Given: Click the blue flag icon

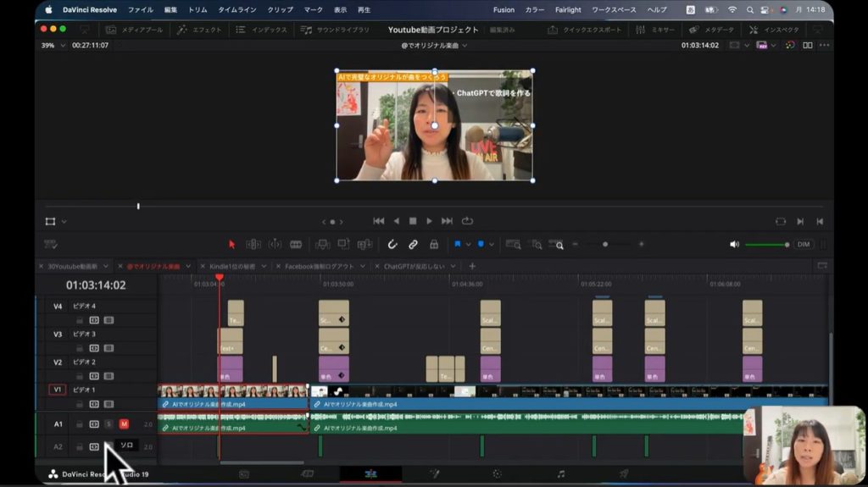Looking at the screenshot, I should 457,244.
